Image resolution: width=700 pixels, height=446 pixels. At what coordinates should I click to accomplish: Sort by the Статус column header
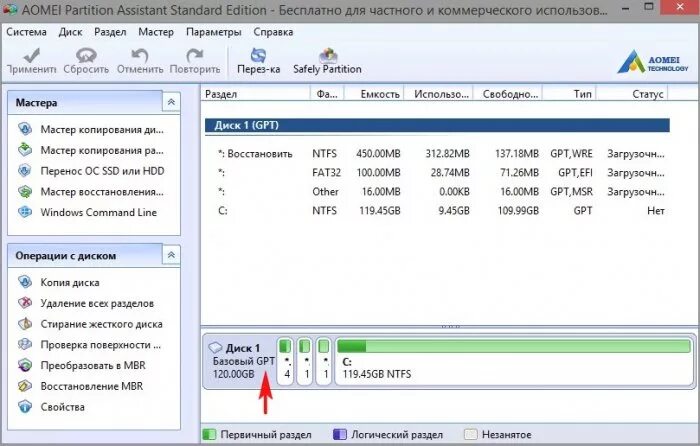point(632,94)
